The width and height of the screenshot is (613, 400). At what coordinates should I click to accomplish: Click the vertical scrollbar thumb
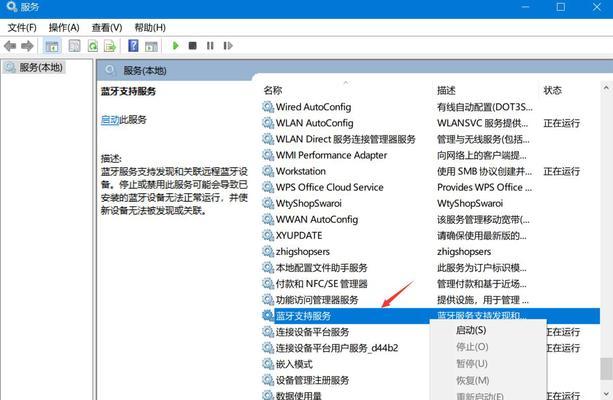(606, 369)
